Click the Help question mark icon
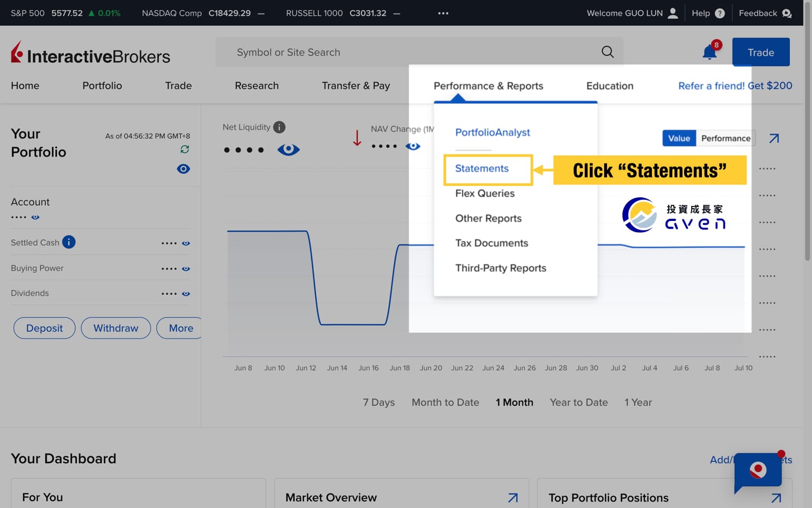 [x=720, y=13]
